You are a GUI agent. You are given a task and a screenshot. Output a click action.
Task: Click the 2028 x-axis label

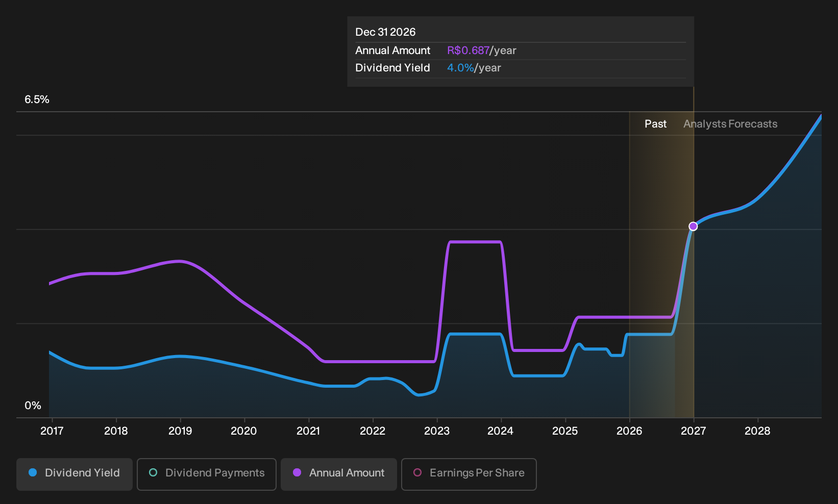coord(757,431)
